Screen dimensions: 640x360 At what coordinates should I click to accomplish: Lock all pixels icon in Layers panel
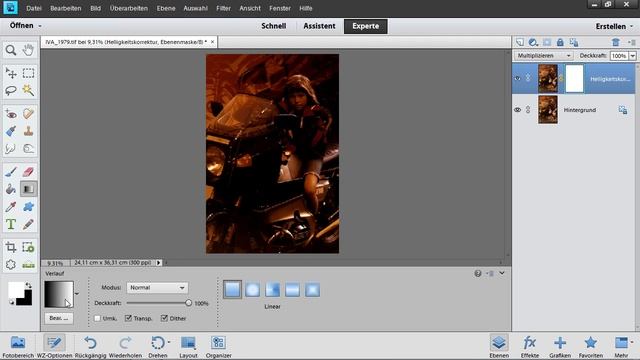click(560, 42)
